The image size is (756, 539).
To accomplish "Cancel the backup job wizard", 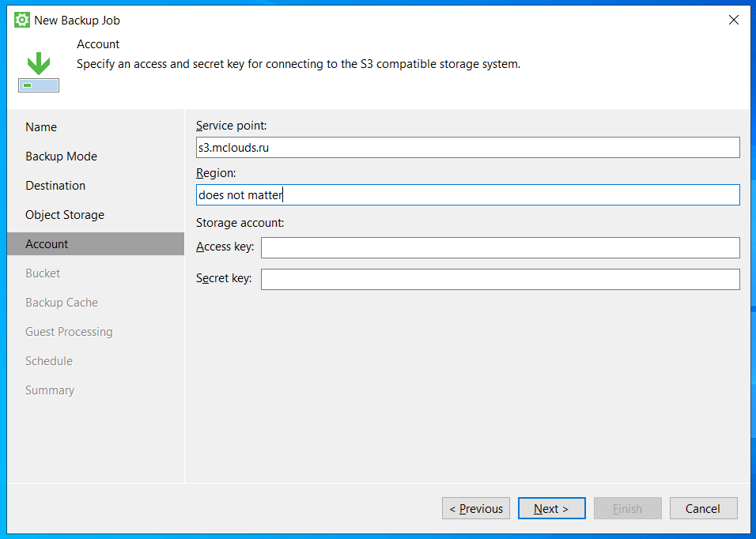I will (x=703, y=509).
